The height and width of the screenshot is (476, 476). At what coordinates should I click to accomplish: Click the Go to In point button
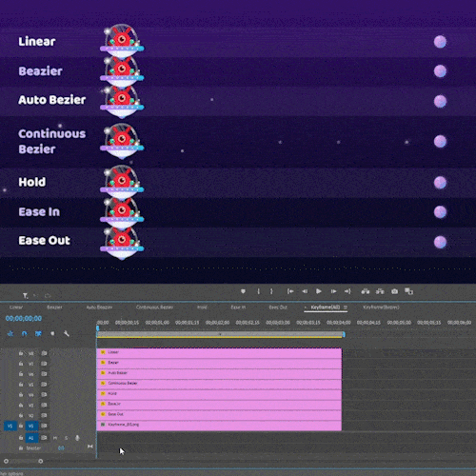click(x=290, y=291)
